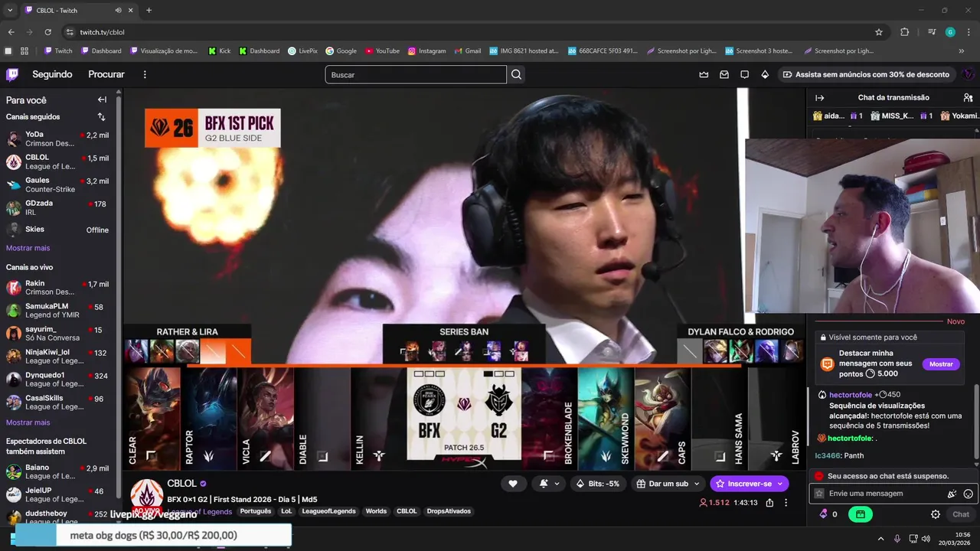The width and height of the screenshot is (980, 551).
Task: Click Mostrar to highlight message
Action: [941, 364]
